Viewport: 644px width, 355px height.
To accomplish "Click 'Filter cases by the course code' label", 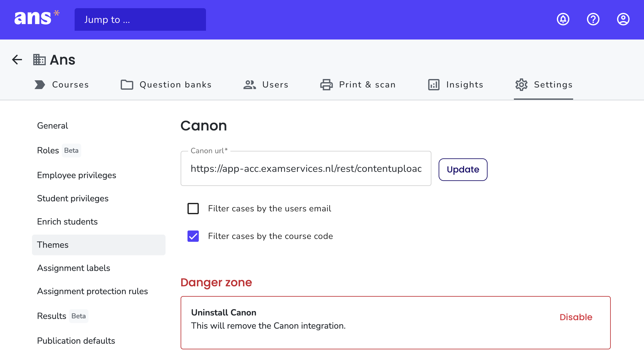I will (271, 236).
